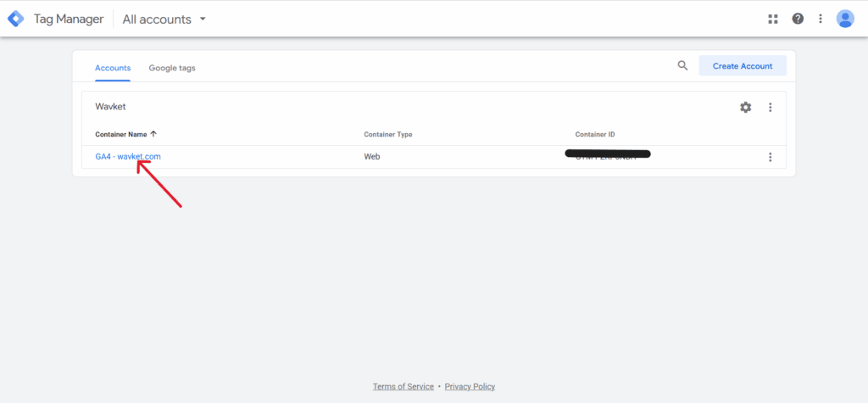Click the search magnifier icon
Viewport: 868px width, 403px height.
682,66
